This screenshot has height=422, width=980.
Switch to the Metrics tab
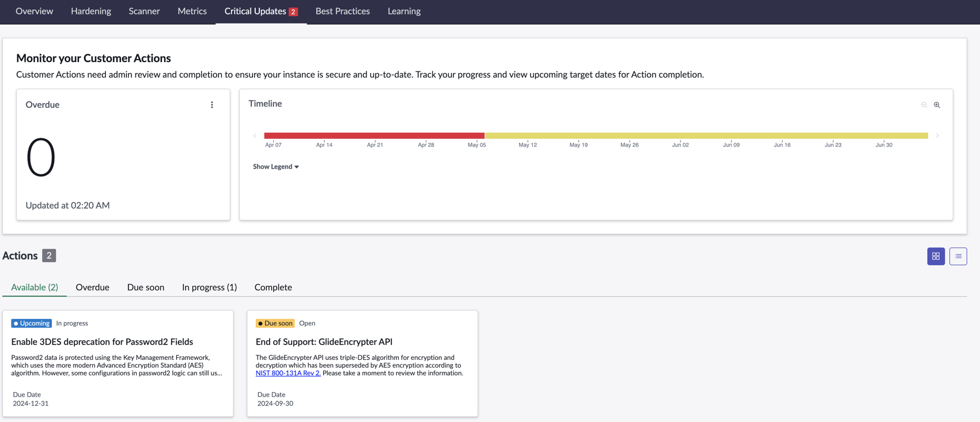point(192,11)
